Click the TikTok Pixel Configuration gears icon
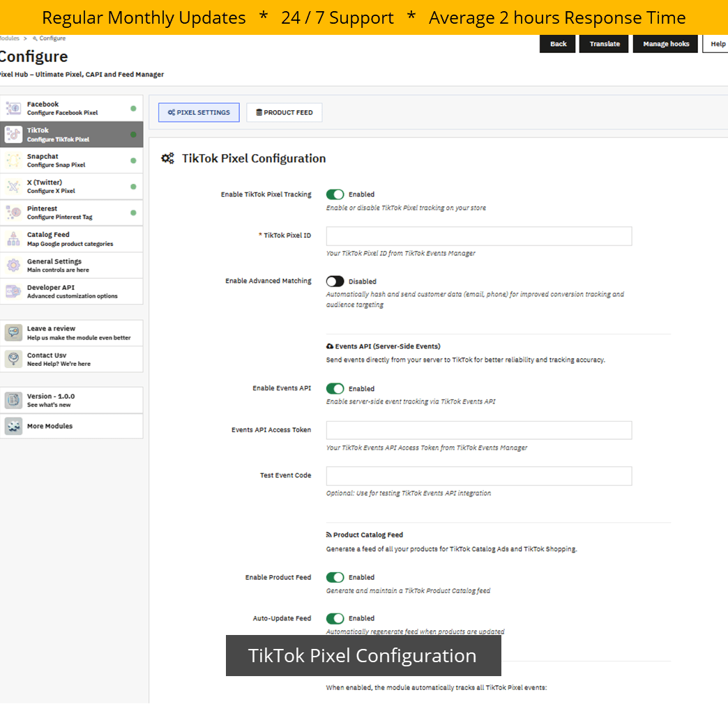Viewport: 728px width, 704px height. (x=167, y=158)
